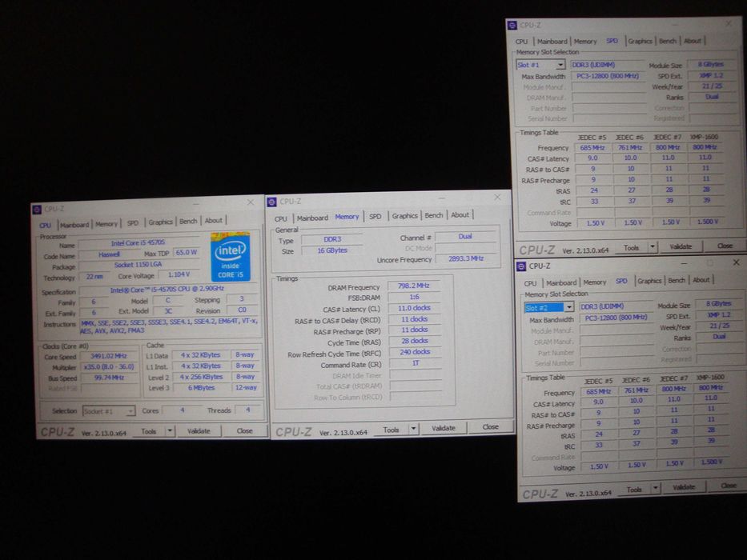Click the CPU-Z app icon in the Slot #1 SPD window title bar
Screen dimensions: 747x560
[x=512, y=26]
